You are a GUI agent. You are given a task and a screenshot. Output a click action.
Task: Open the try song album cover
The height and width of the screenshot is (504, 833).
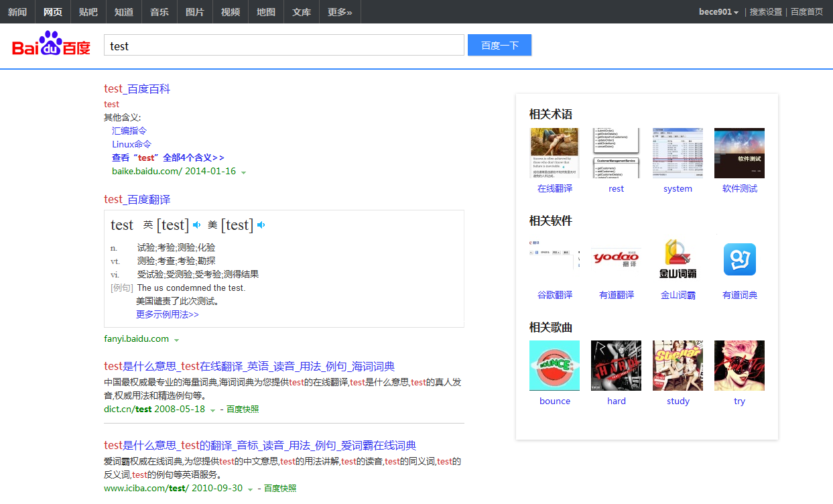point(739,365)
